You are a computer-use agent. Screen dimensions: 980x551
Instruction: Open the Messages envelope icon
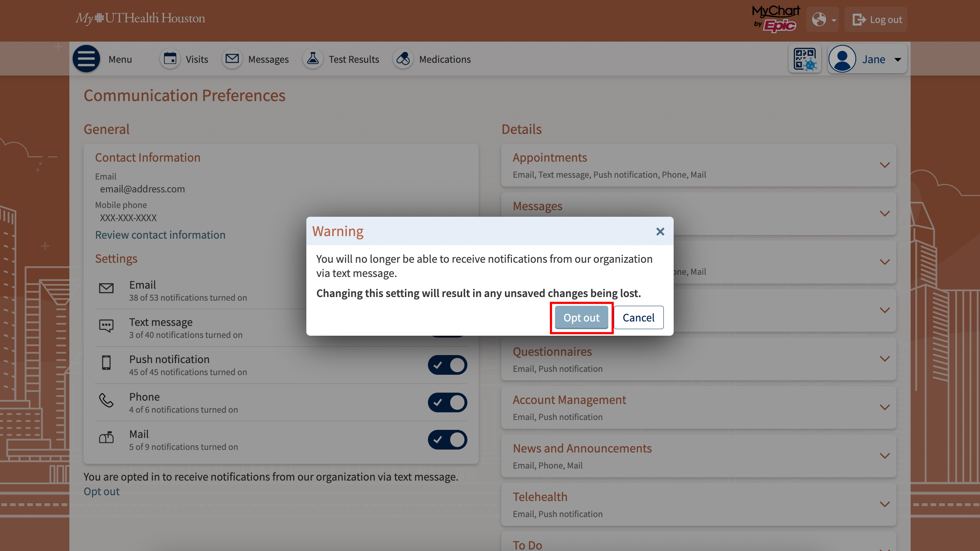click(232, 59)
